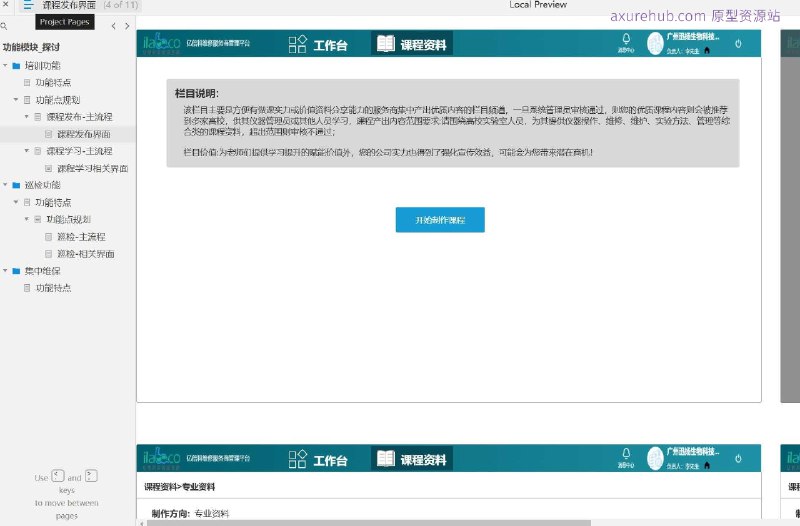Viewport: 800px width, 526px height.
Task: Collapse 功能特点 node under 巡检功能
Action: 16,202
